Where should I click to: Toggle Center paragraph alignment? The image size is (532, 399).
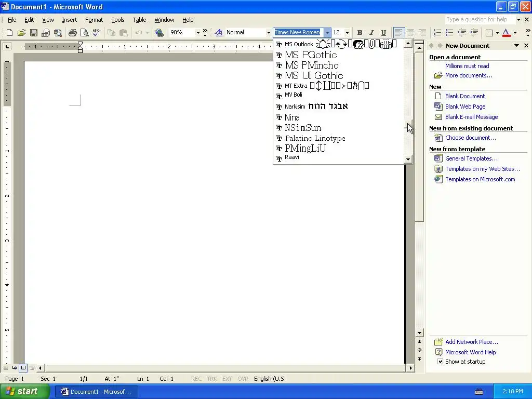click(x=410, y=33)
